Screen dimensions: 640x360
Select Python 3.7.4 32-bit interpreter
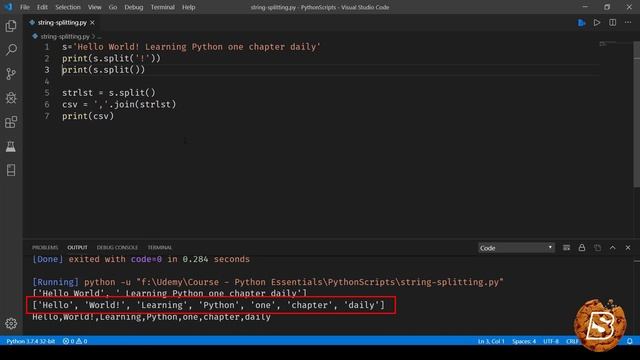coord(31,341)
